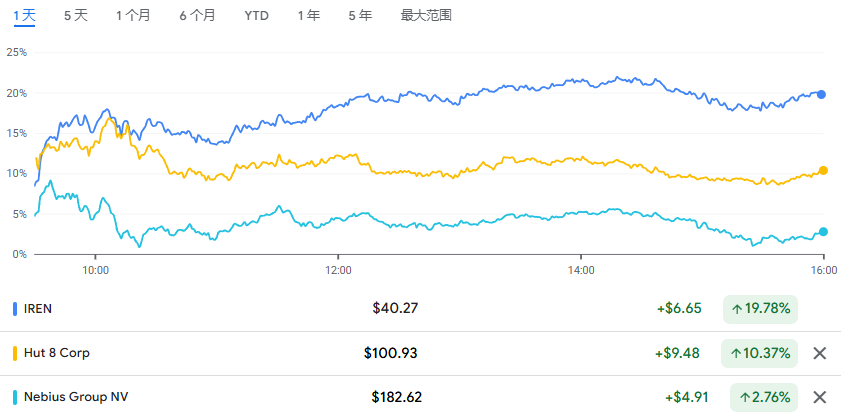Viewport: 844px width, 419px height.
Task: Switch to the 5 天 range
Action: 75,16
